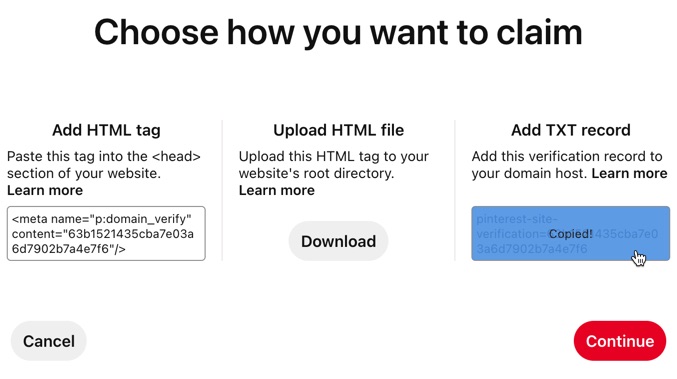Click the content= line in meta tag
The width and height of the screenshot is (677, 379).
tap(103, 234)
